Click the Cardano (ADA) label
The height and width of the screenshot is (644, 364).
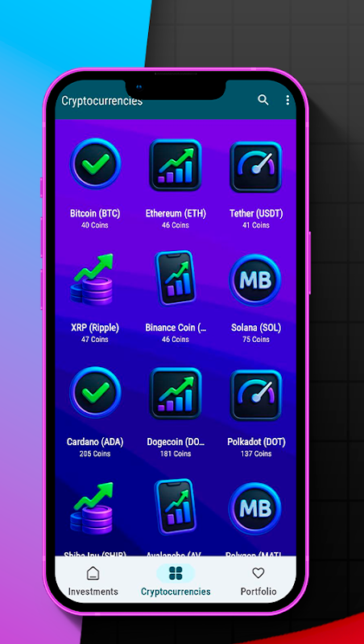(x=95, y=442)
